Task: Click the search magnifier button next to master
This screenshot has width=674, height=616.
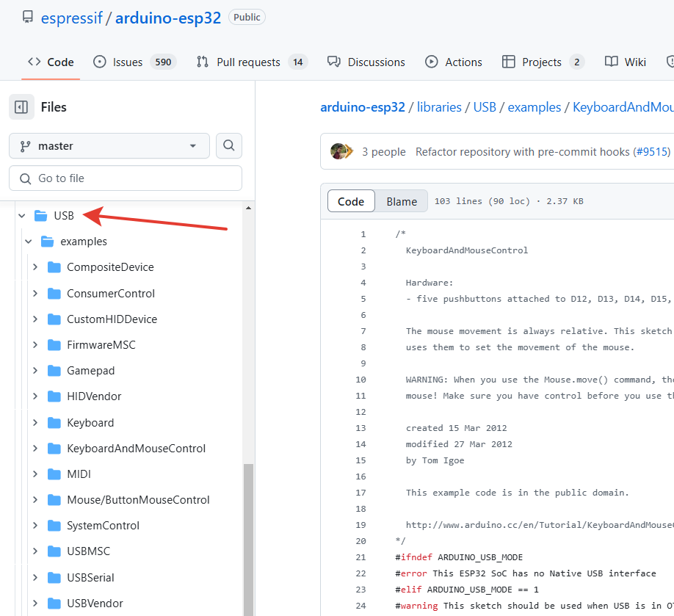Action: point(228,145)
